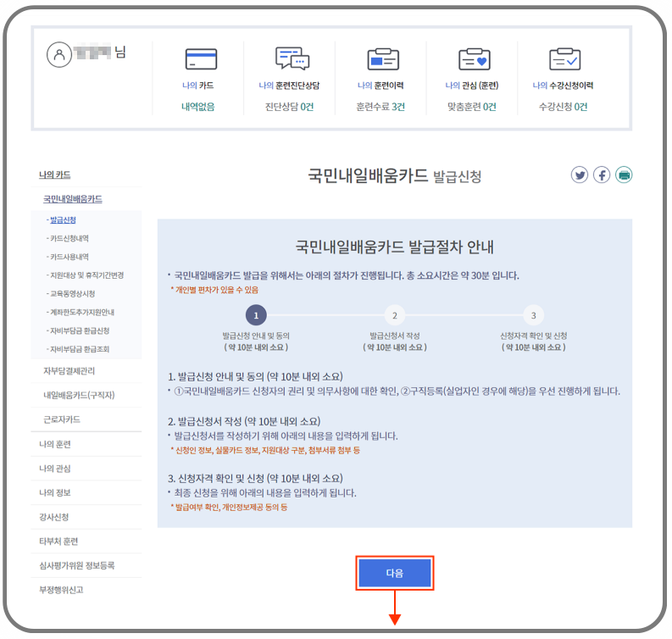Select 자비부담금 환급신청 submenu item
The height and width of the screenshot is (639, 672).
[78, 331]
